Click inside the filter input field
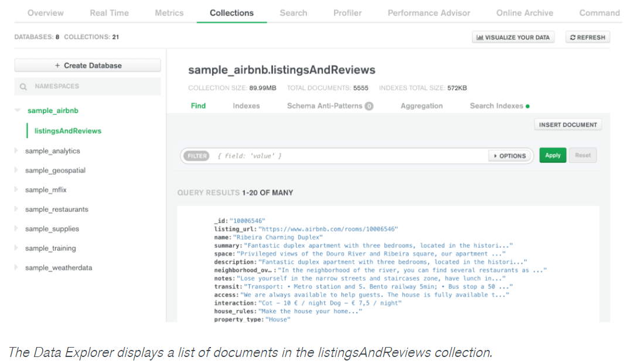Image resolution: width=627 pixels, height=364 pixels. coord(352,156)
